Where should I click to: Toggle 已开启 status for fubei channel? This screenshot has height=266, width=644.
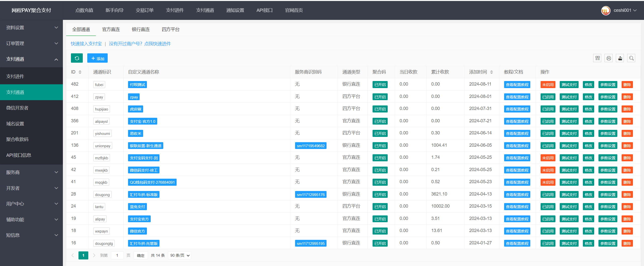point(380,84)
